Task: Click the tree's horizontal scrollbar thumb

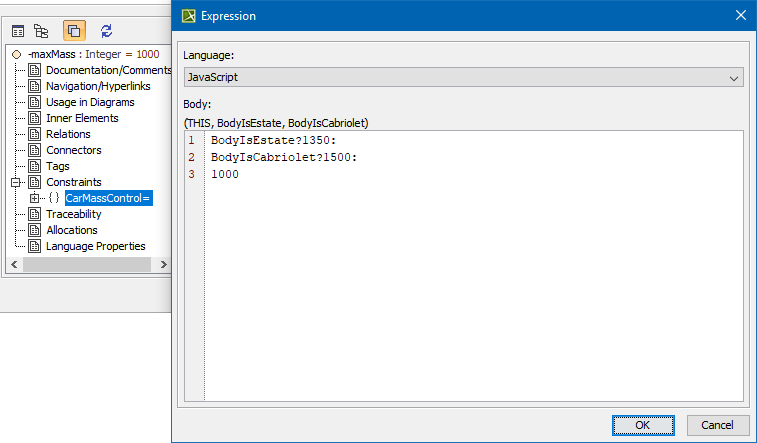Action: point(86,264)
